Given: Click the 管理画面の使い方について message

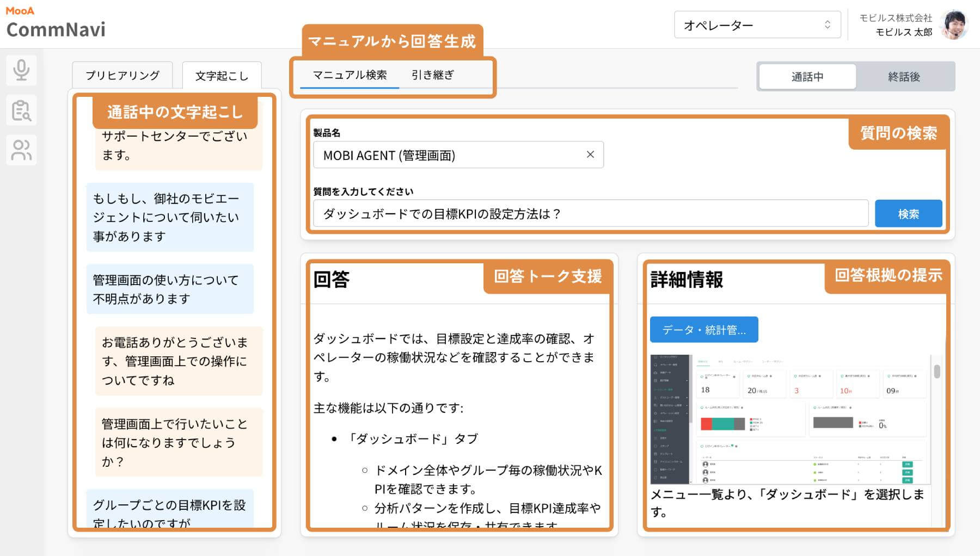Looking at the screenshot, I should pyautogui.click(x=170, y=289).
